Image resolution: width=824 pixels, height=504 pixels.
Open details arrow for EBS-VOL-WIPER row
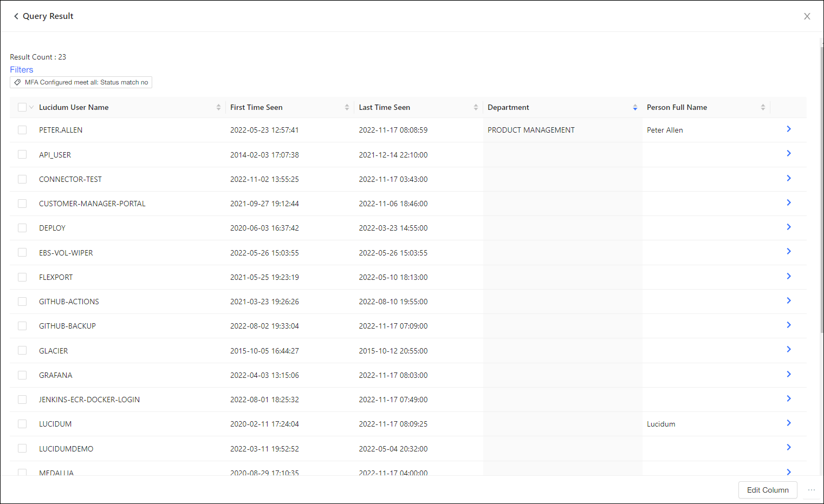(789, 251)
